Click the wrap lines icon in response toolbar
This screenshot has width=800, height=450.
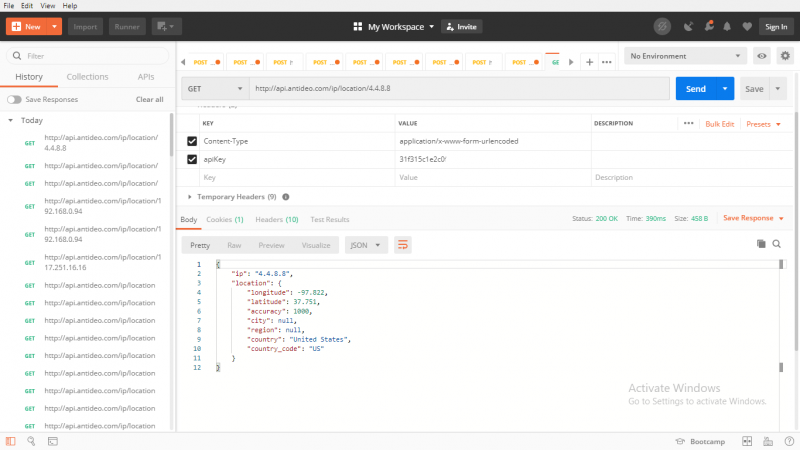(403, 245)
